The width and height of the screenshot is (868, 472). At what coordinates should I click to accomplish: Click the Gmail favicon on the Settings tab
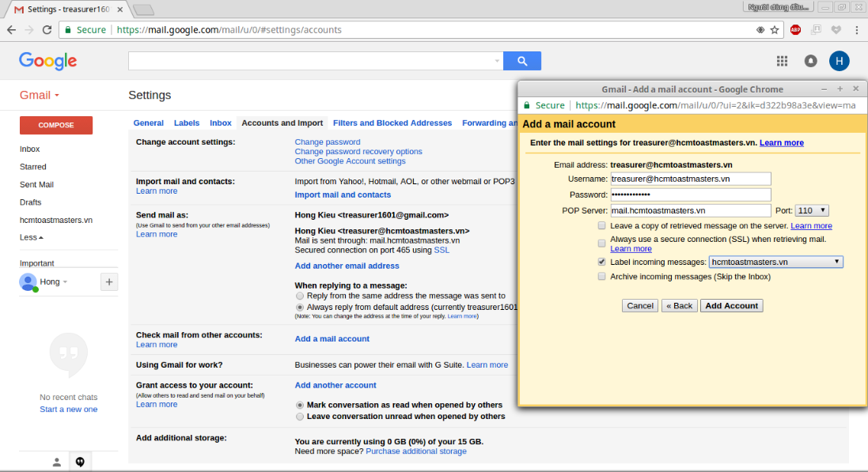click(x=19, y=9)
